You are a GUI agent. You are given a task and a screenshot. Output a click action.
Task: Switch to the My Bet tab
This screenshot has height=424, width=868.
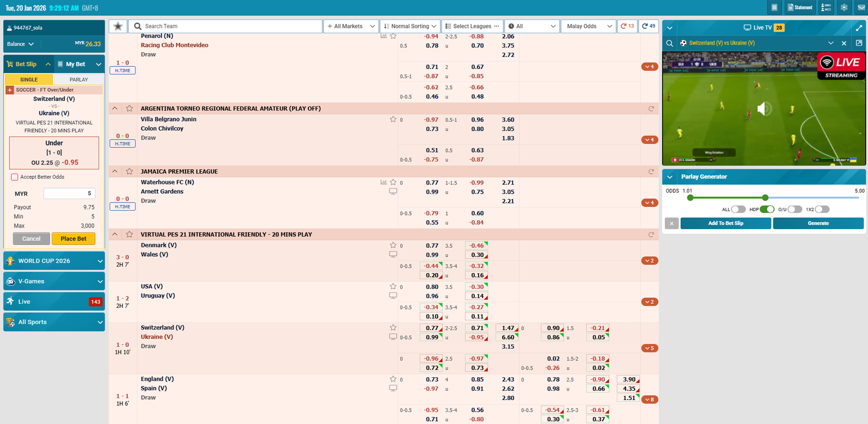pyautogui.click(x=79, y=64)
